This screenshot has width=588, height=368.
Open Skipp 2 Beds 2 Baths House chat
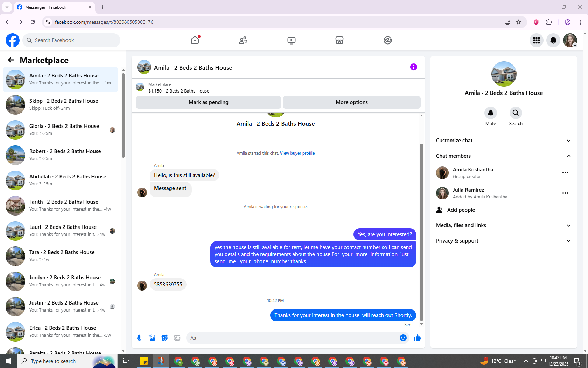60,105
